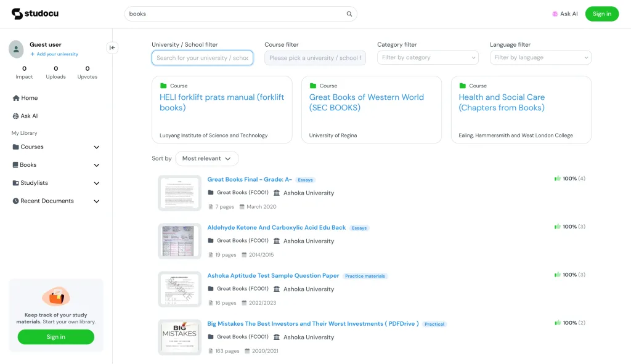Focus the University / School search field
Viewport: 631px width, 364px height.
point(202,58)
